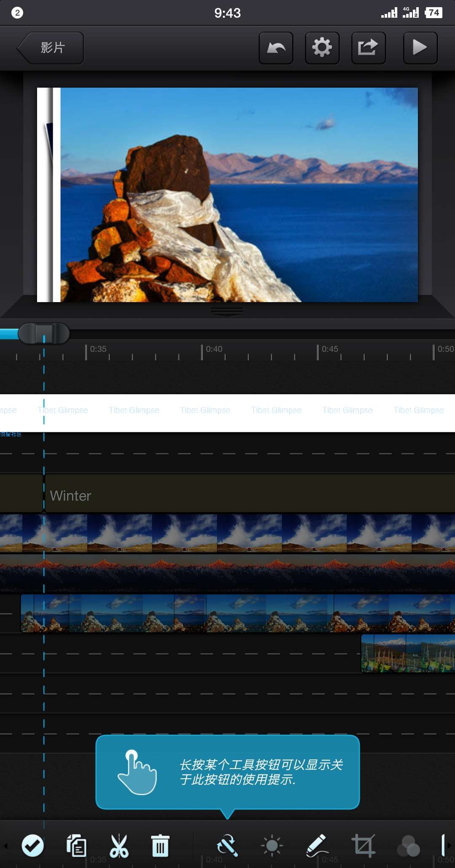Jump to 0:45 on the timeline ruler

point(329,349)
